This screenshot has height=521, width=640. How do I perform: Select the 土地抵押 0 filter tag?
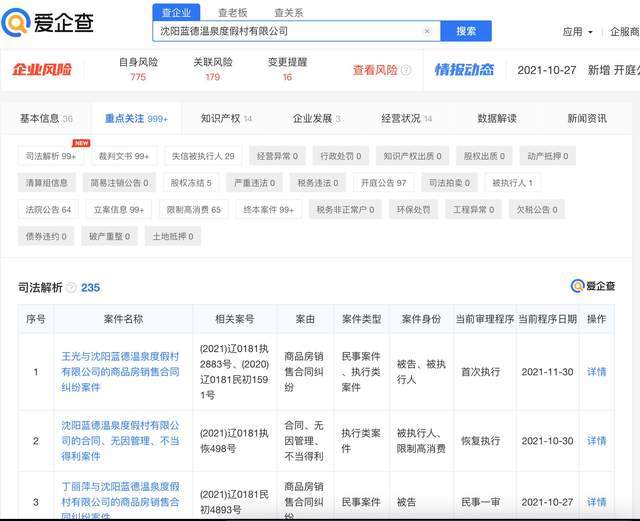click(x=173, y=236)
